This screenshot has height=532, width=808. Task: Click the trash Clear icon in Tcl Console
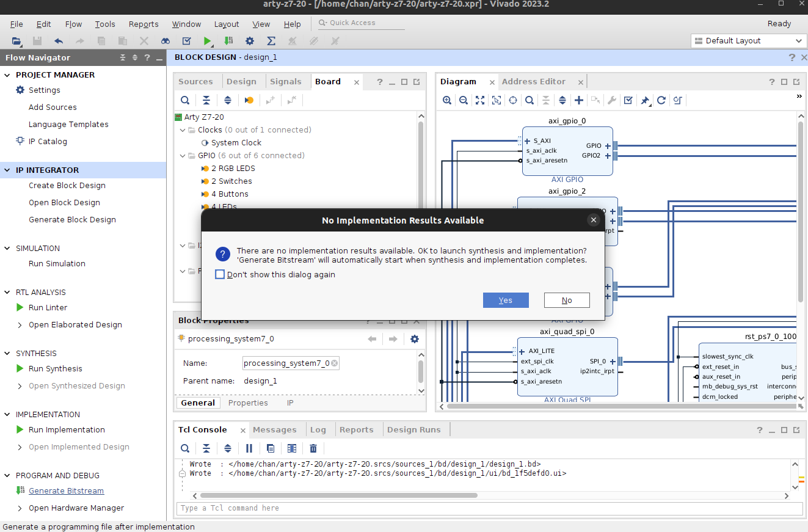313,448
